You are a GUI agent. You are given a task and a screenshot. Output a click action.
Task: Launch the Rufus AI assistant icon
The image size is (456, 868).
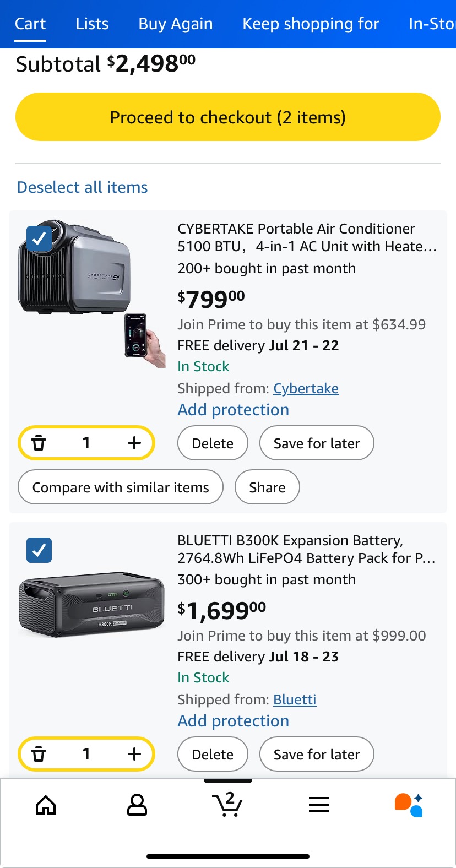(x=409, y=805)
